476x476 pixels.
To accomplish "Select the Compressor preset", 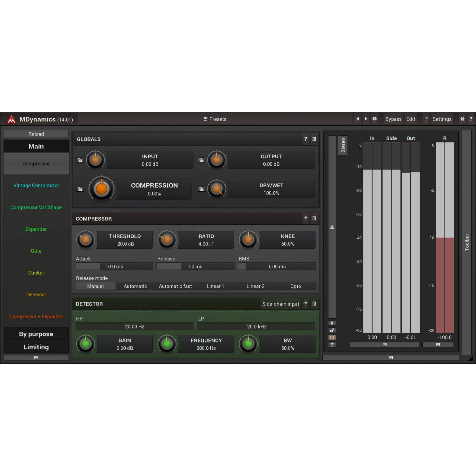I will coord(36,164).
